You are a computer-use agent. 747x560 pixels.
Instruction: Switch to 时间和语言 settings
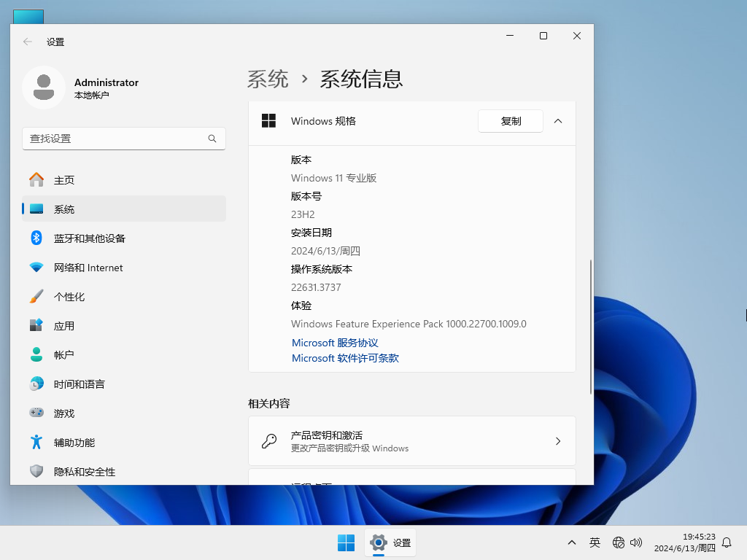[36, 384]
